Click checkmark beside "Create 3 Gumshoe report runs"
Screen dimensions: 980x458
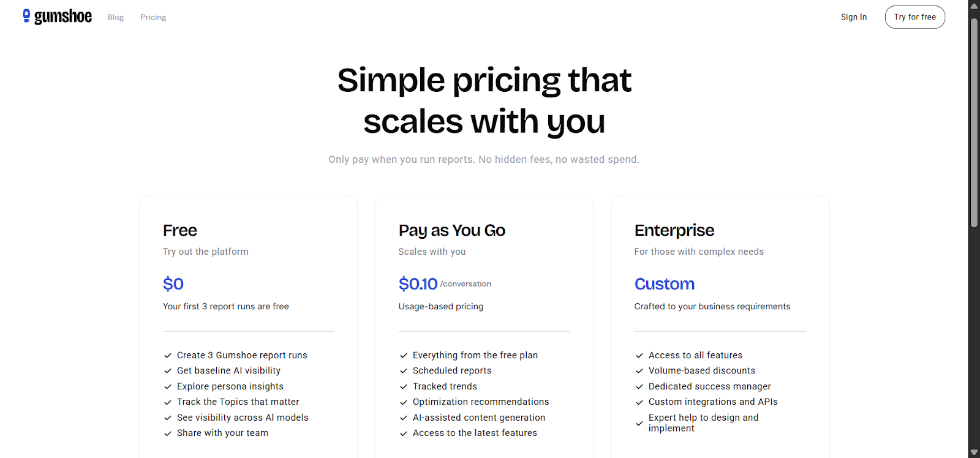[x=167, y=356]
